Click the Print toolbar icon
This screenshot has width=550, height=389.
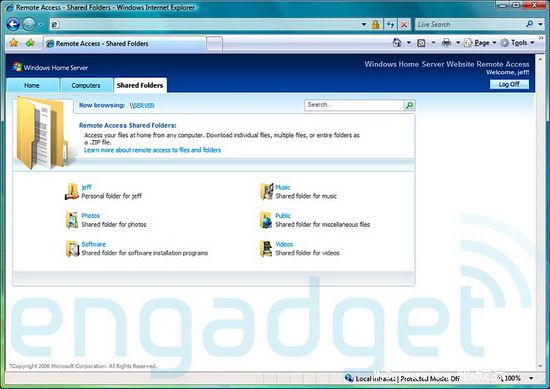coord(447,43)
